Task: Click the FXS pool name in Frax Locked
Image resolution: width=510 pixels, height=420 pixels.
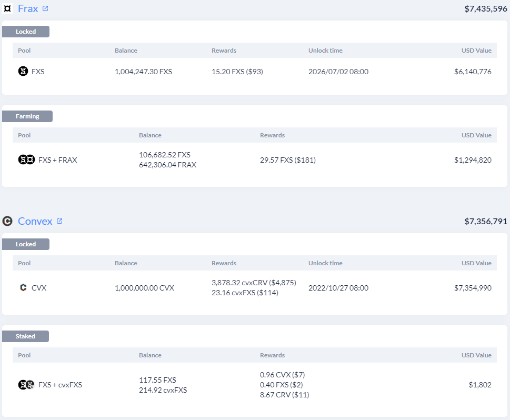Action: point(38,72)
